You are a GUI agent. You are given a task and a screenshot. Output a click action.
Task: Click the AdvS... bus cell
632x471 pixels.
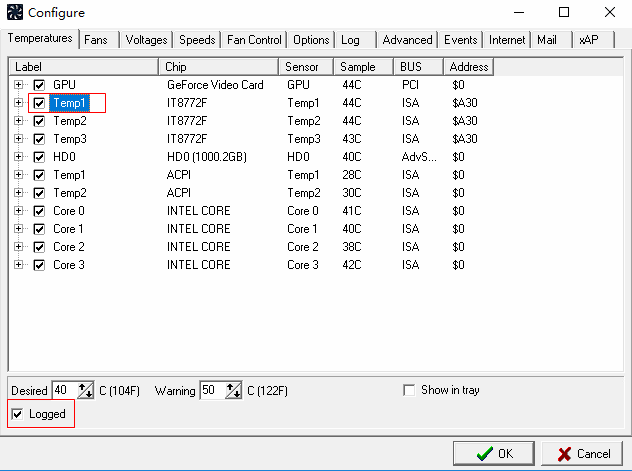[x=419, y=157]
